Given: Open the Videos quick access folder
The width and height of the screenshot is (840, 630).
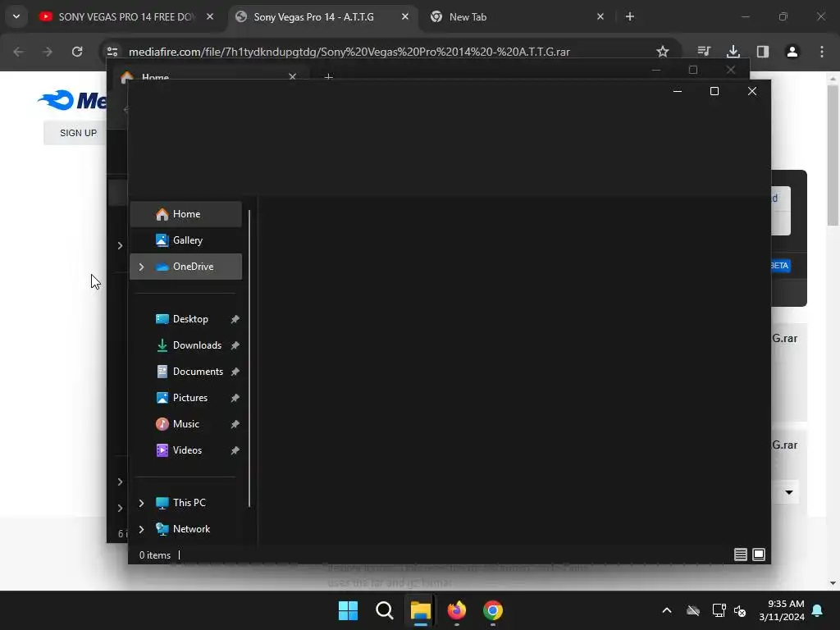Looking at the screenshot, I should [187, 450].
